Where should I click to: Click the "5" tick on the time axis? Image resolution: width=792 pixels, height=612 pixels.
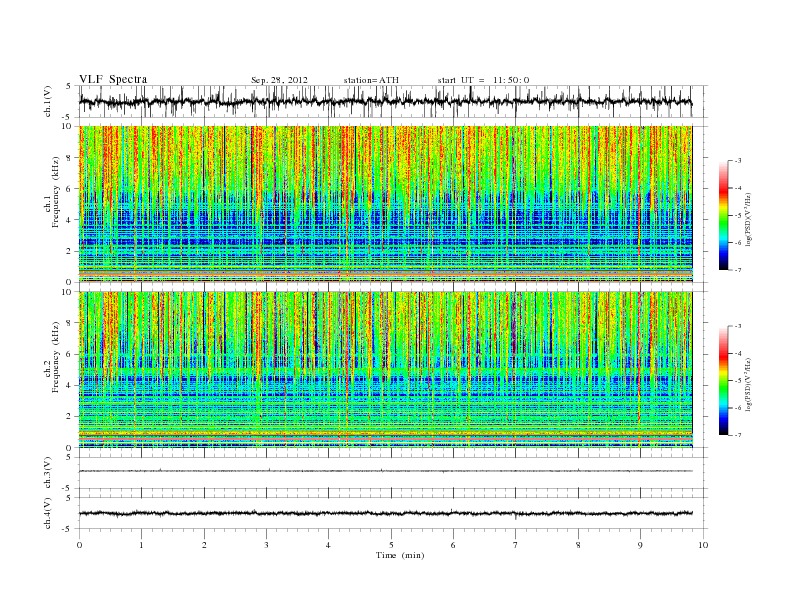pos(391,545)
